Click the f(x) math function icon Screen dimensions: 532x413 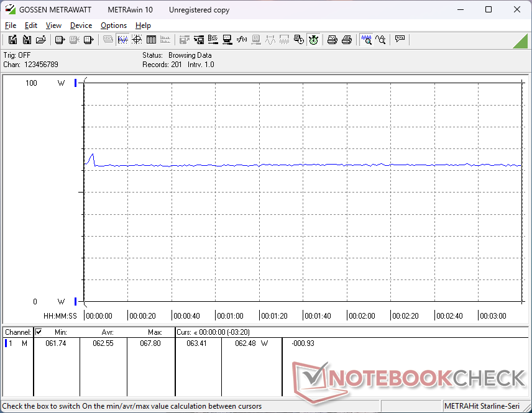click(x=242, y=40)
